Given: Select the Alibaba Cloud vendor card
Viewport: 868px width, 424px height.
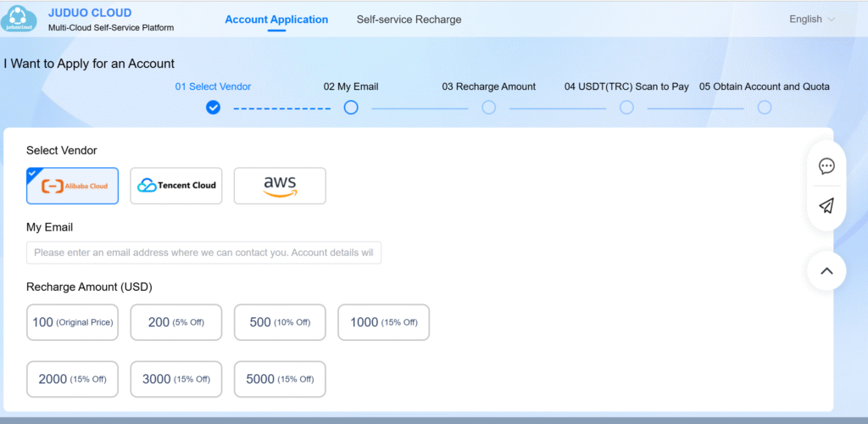Looking at the screenshot, I should pyautogui.click(x=73, y=186).
